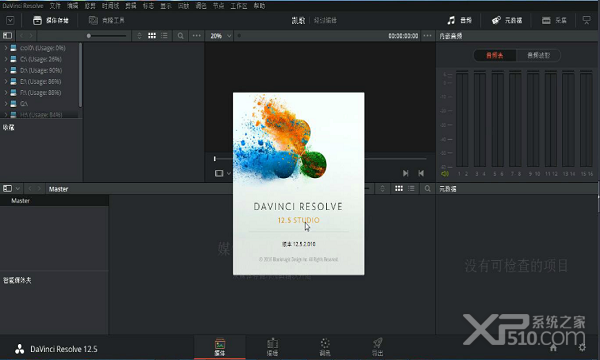Open project settings with the gear icon
600x360 pixels.
point(582,347)
